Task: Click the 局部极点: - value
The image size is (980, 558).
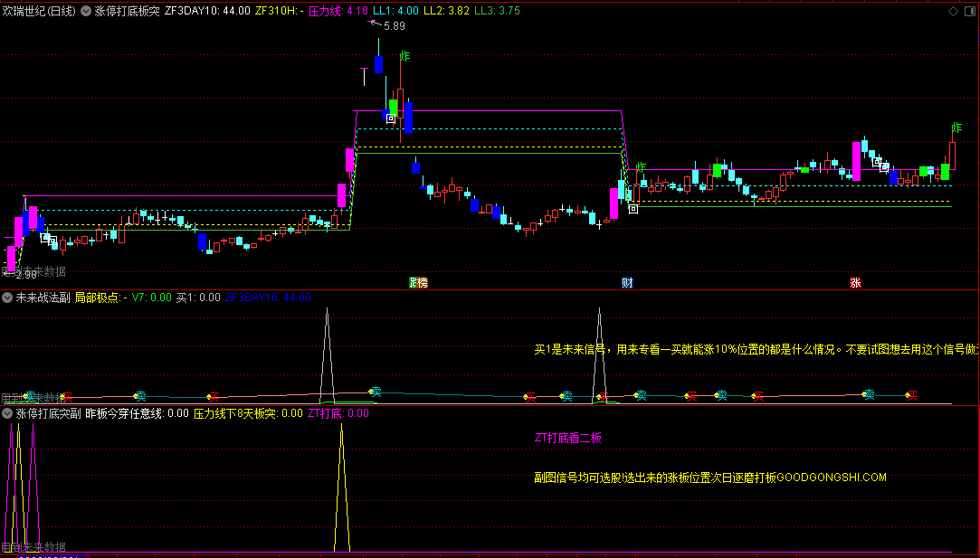Action: [x=101, y=298]
